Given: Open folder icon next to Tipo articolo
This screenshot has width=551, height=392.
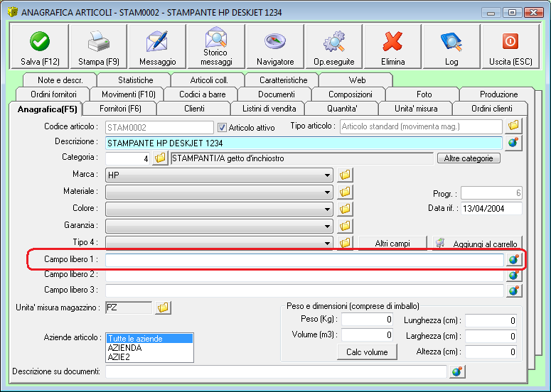Looking at the screenshot, I should 513,126.
